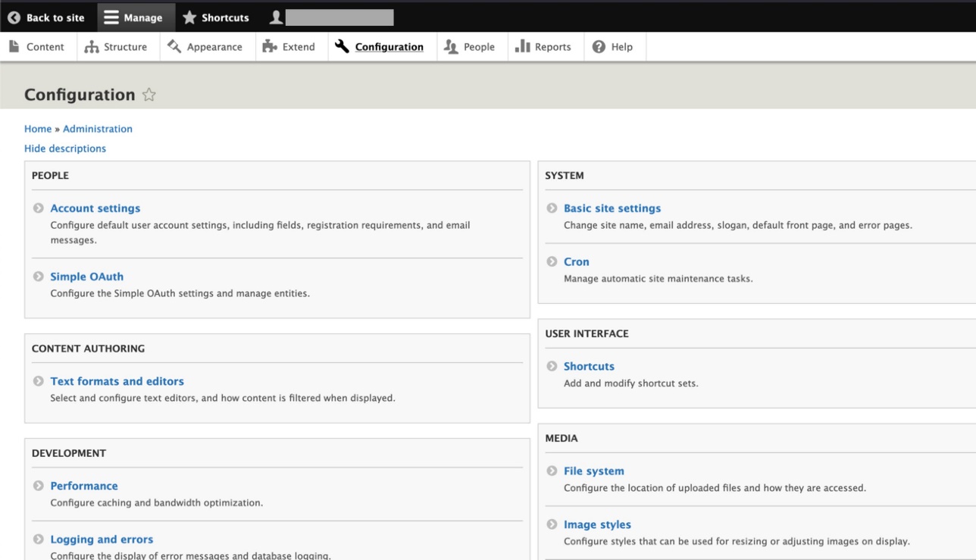
Task: Open the Structure menu item
Action: (118, 47)
